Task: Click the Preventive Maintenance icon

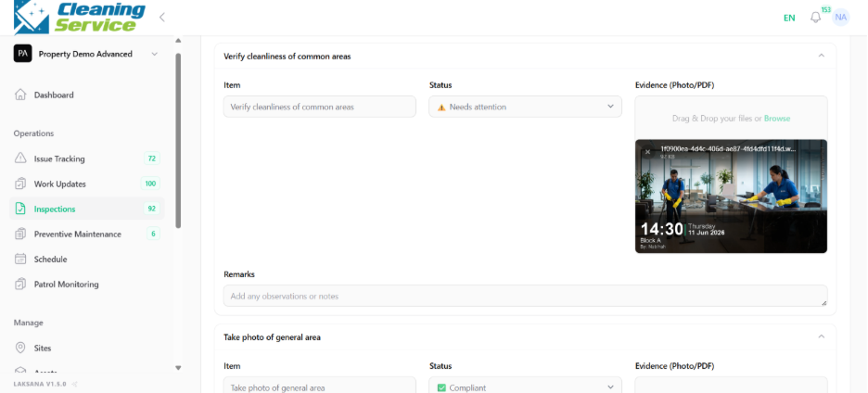Action: (20, 234)
